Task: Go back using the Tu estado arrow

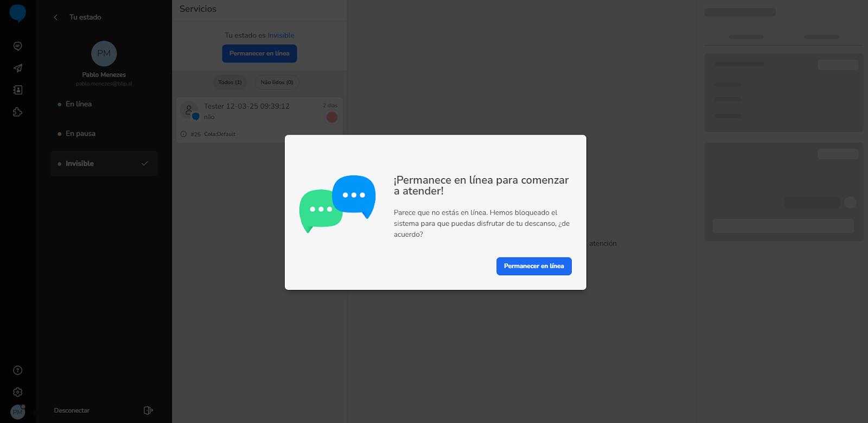Action: coord(55,17)
